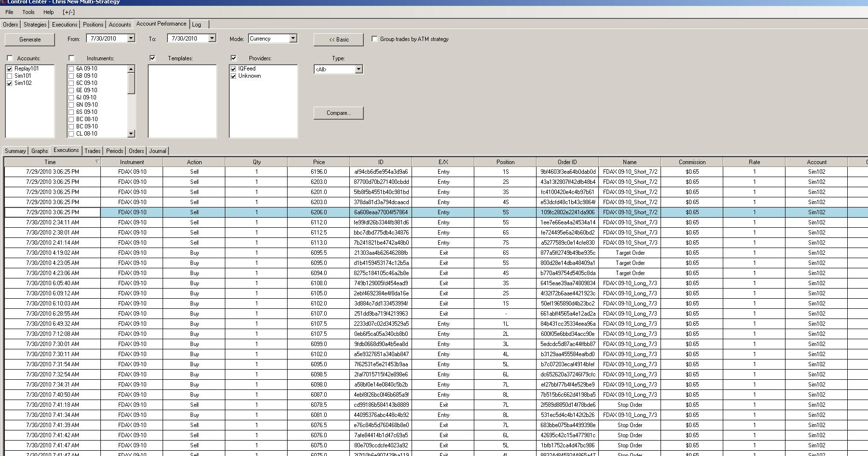Select time cell 7/30/2010 7:12:08 AM

(x=53, y=334)
